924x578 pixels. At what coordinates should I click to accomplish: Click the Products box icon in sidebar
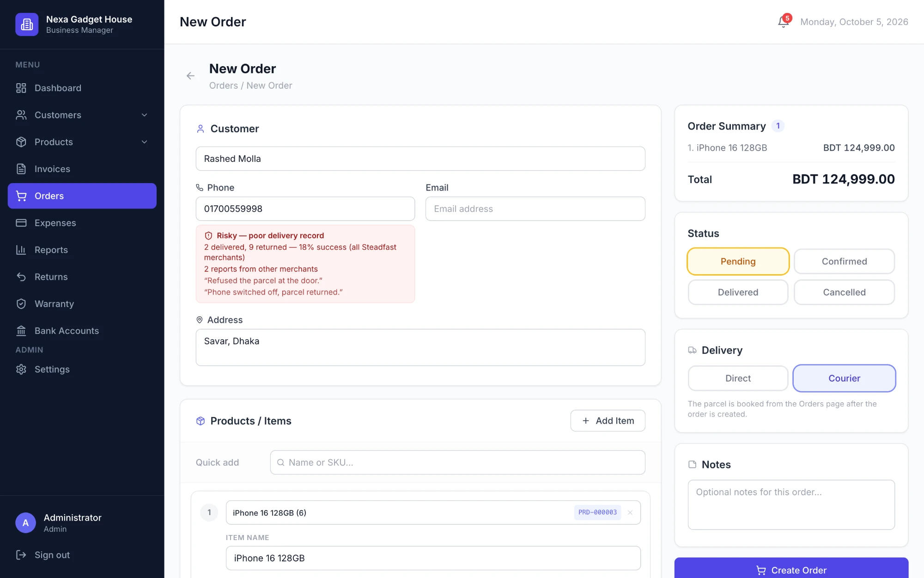pyautogui.click(x=21, y=142)
